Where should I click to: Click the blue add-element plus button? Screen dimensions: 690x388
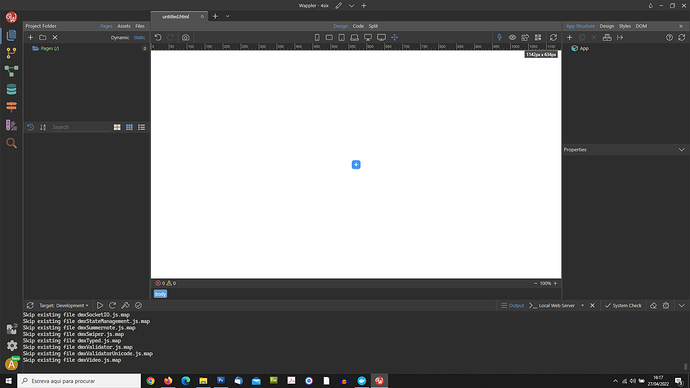[x=356, y=165]
